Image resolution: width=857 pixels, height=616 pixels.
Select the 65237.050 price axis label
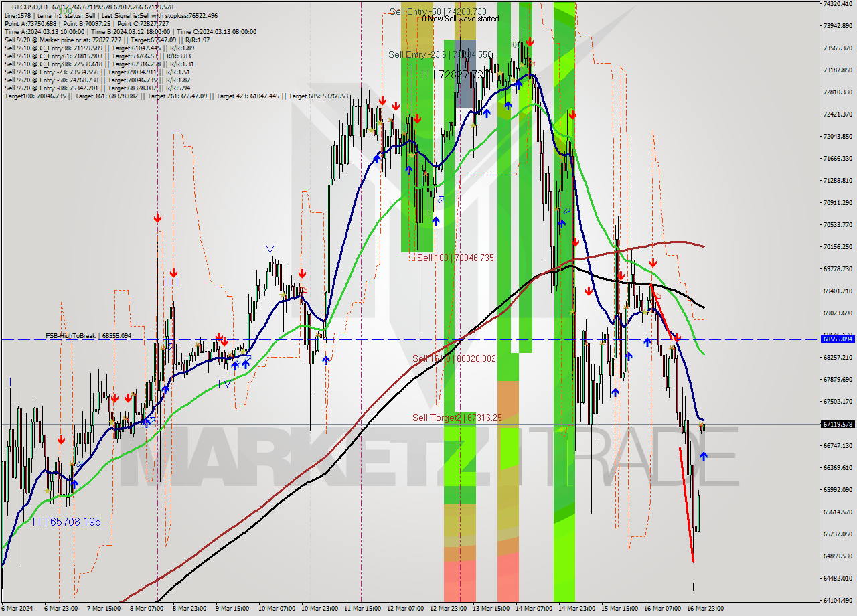pos(837,534)
